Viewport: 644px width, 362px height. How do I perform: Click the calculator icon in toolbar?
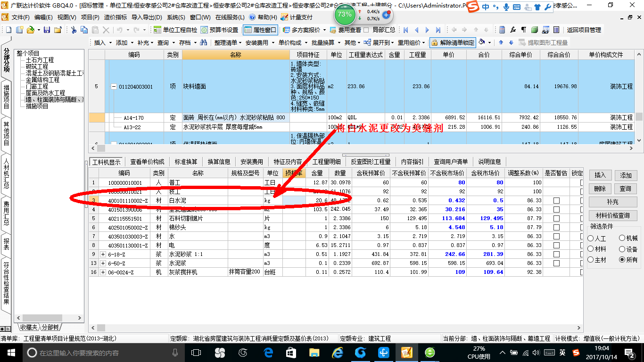click(x=502, y=30)
